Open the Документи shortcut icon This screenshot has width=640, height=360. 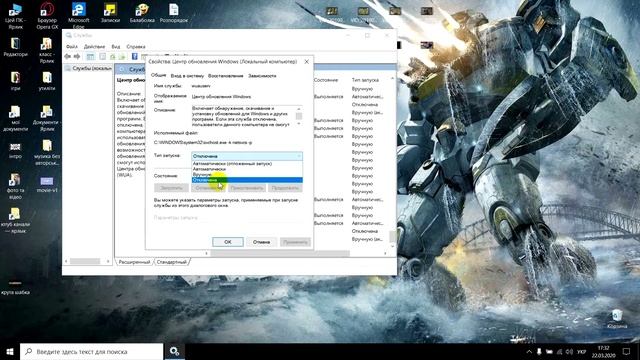click(47, 118)
